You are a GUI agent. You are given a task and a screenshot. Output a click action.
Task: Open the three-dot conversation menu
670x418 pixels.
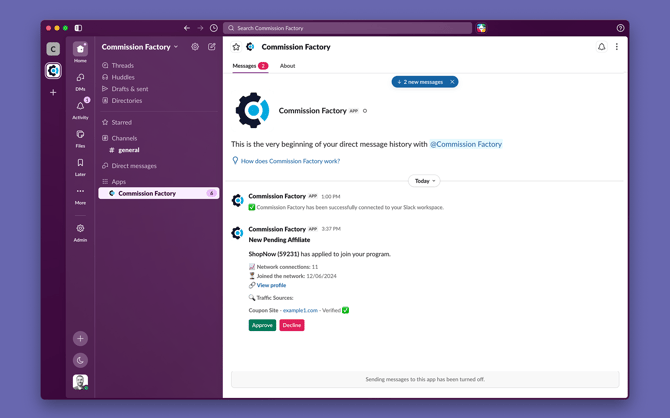617,47
